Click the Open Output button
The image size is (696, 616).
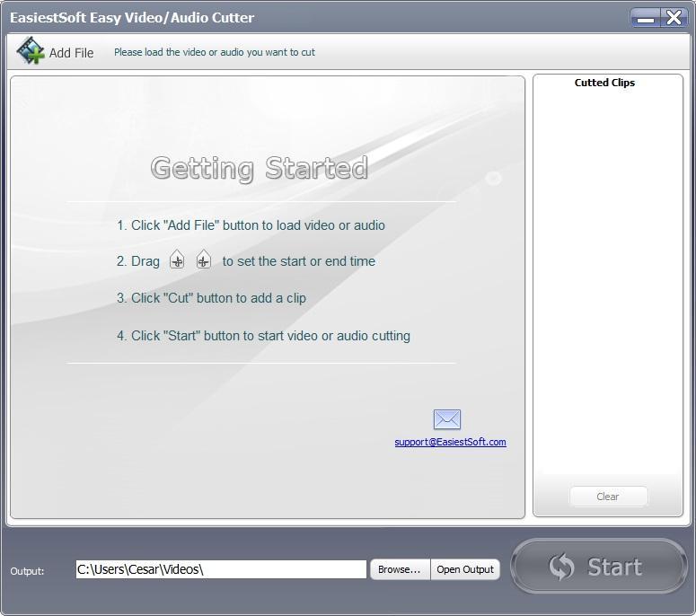click(x=465, y=569)
